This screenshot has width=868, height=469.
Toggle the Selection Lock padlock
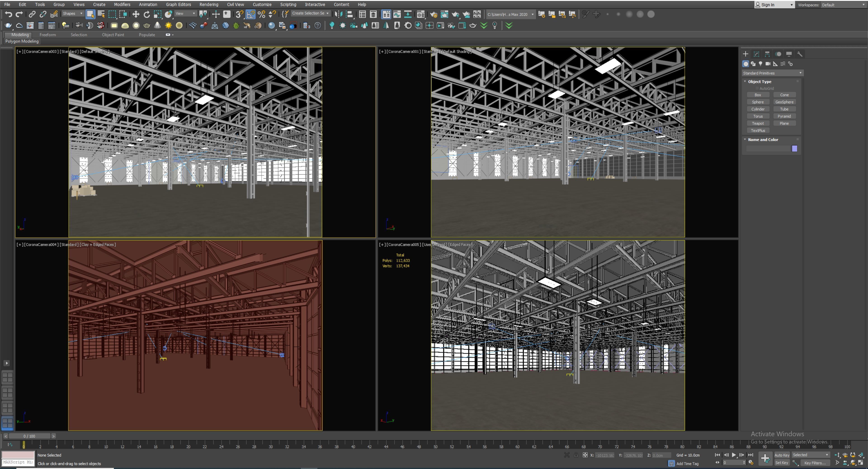tap(576, 455)
